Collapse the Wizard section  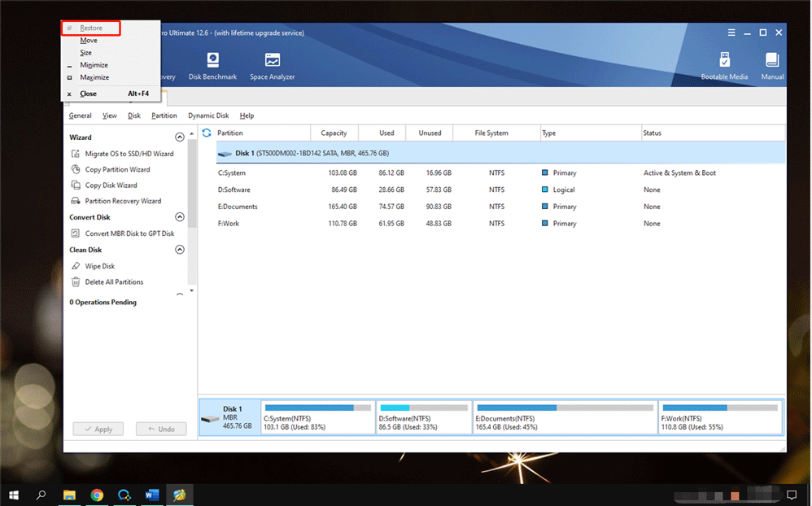180,137
